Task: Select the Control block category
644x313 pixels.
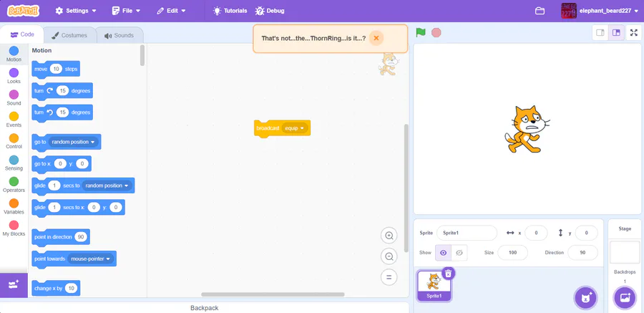Action: 14,141
